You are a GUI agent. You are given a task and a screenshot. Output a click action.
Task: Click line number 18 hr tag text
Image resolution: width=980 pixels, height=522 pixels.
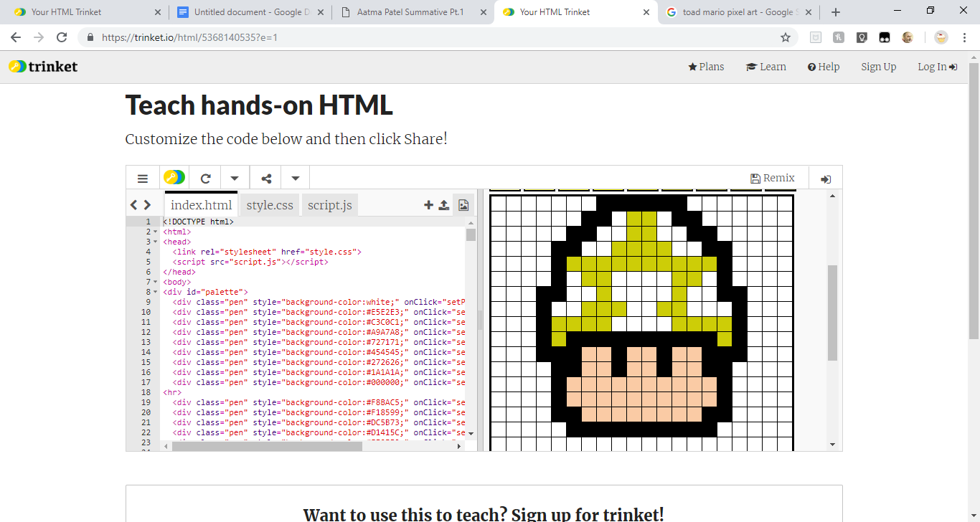tap(171, 392)
